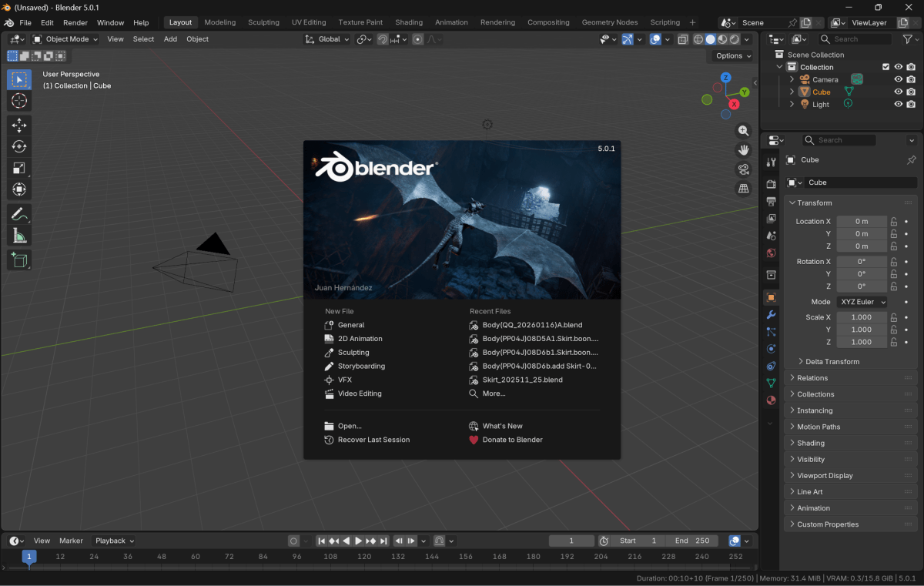
Task: Open the Render menu
Action: pyautogui.click(x=75, y=22)
